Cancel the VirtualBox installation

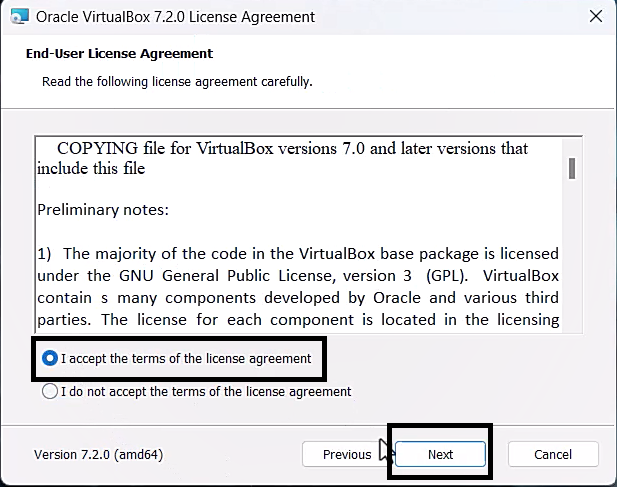553,454
